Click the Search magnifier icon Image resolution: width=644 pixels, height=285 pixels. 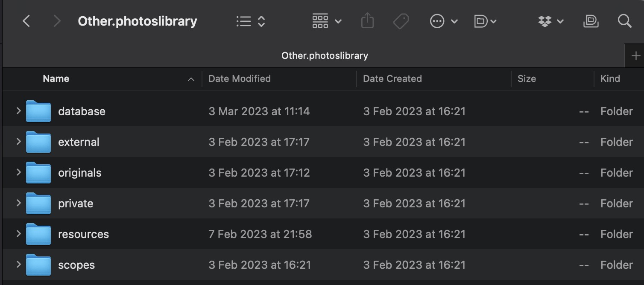pos(624,21)
